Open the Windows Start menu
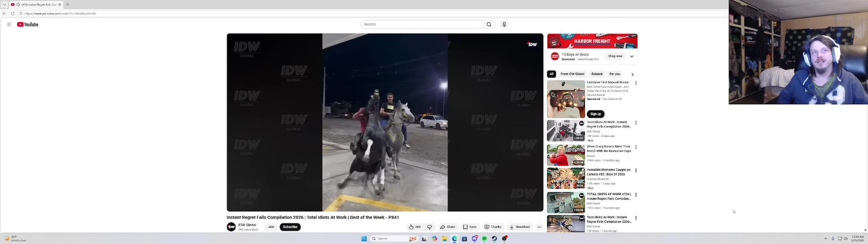 pyautogui.click(x=364, y=239)
